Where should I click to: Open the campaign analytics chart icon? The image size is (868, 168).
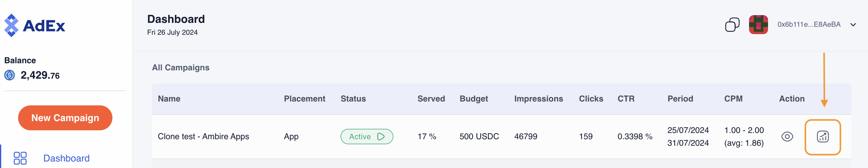(823, 137)
